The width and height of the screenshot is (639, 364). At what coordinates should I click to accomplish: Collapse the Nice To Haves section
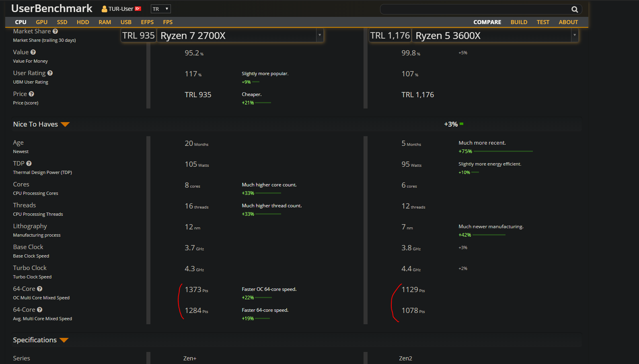65,125
